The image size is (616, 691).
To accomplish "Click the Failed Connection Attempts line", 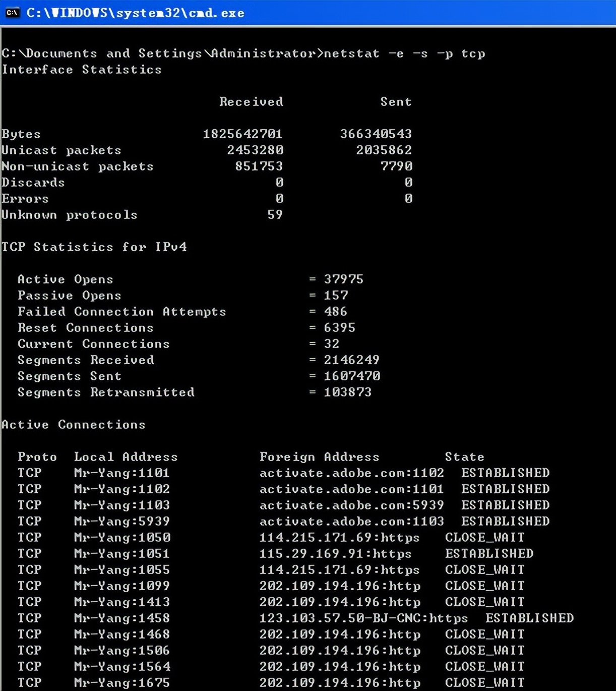I will [121, 311].
